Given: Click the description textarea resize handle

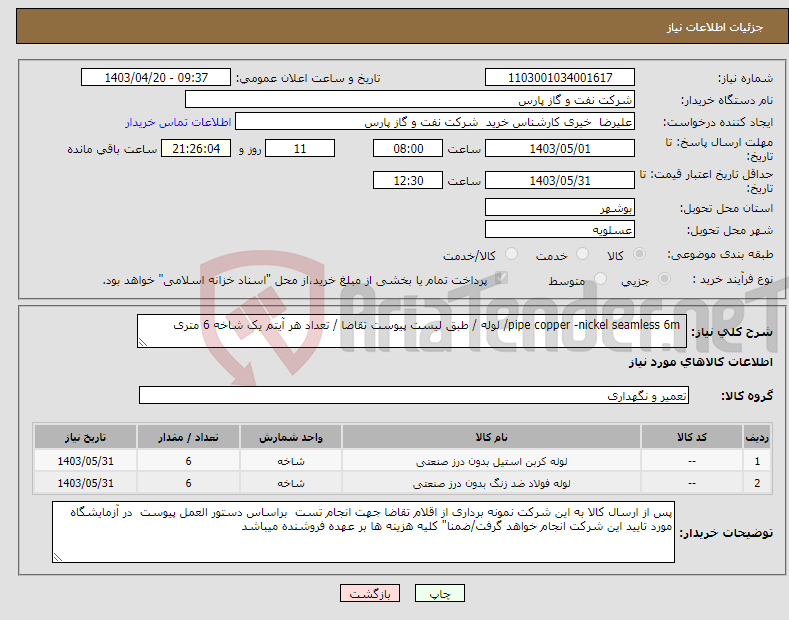Looking at the screenshot, I should (x=143, y=343).
